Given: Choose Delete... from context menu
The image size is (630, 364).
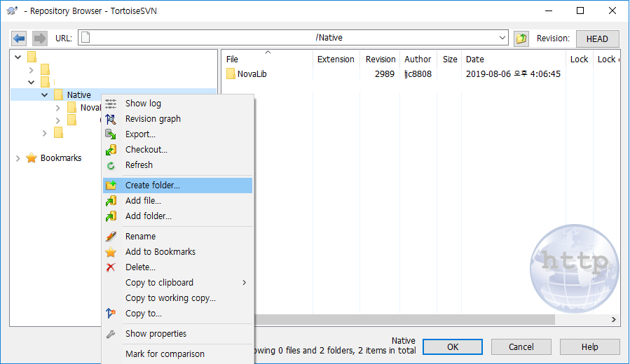Looking at the screenshot, I should click(x=177, y=267).
